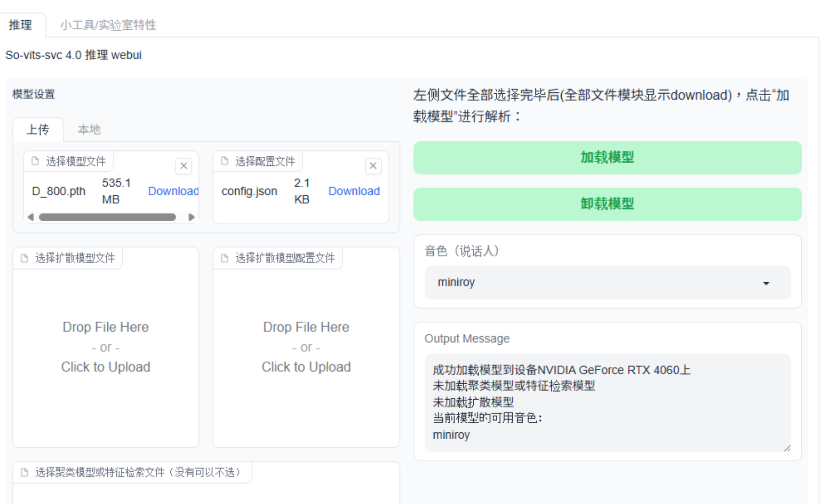Switch to 小工具/实验室特性 tab
The image size is (831, 504).
click(108, 25)
